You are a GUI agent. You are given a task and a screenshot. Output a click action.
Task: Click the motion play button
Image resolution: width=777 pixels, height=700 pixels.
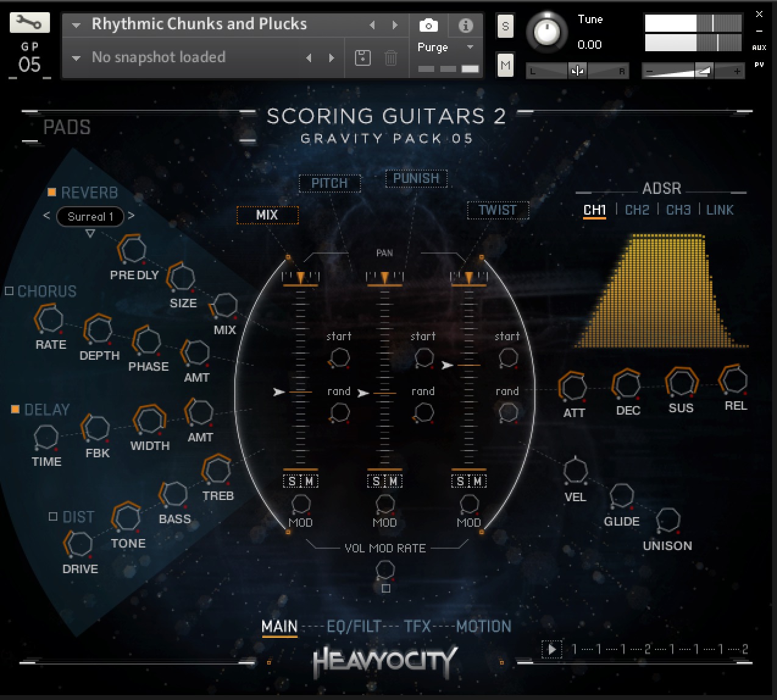click(x=552, y=649)
